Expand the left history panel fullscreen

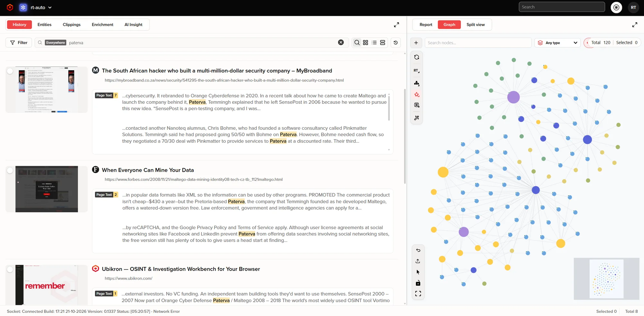pyautogui.click(x=396, y=25)
